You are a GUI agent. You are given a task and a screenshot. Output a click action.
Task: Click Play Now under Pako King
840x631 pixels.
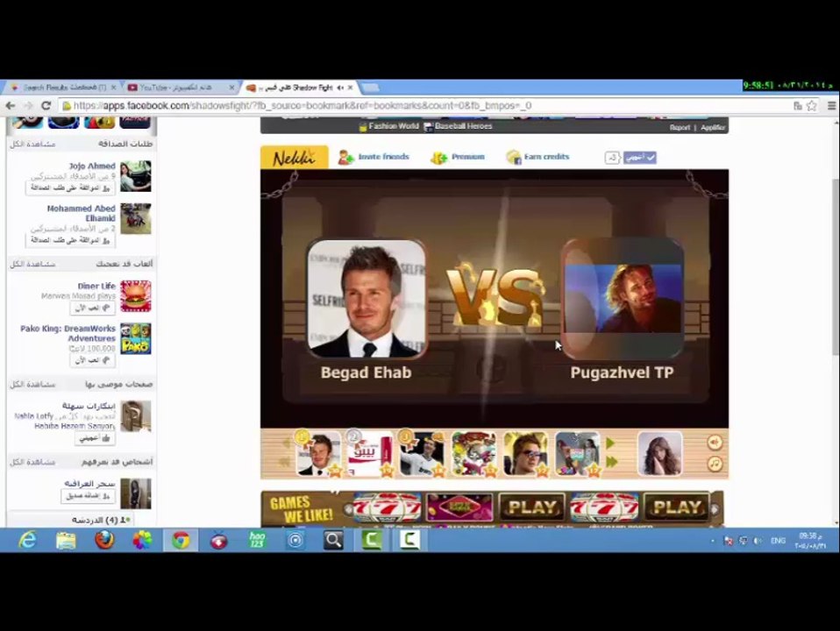[x=92, y=360]
